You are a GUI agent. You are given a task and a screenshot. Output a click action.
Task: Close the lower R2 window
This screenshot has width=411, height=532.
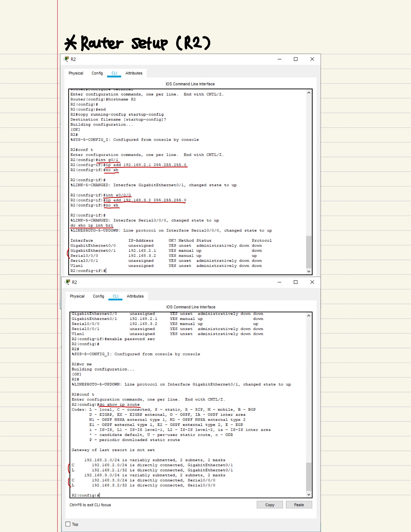point(312,282)
